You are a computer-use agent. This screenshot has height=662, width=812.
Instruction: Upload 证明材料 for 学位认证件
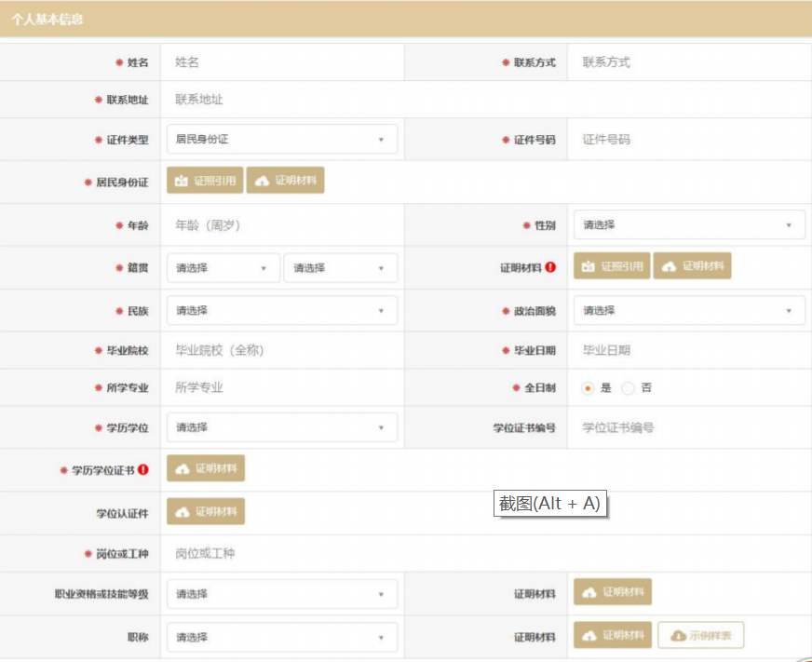[x=206, y=511]
